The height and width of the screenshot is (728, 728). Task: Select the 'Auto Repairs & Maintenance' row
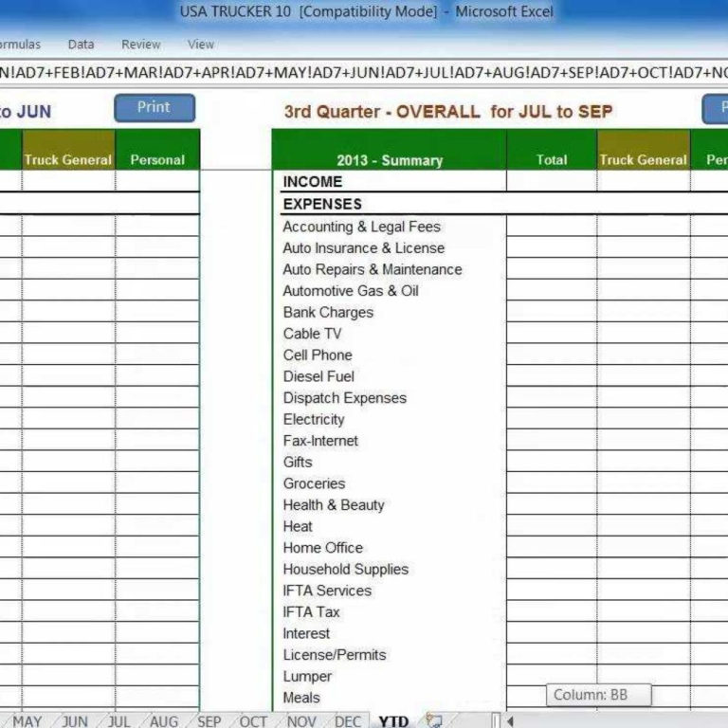point(373,269)
